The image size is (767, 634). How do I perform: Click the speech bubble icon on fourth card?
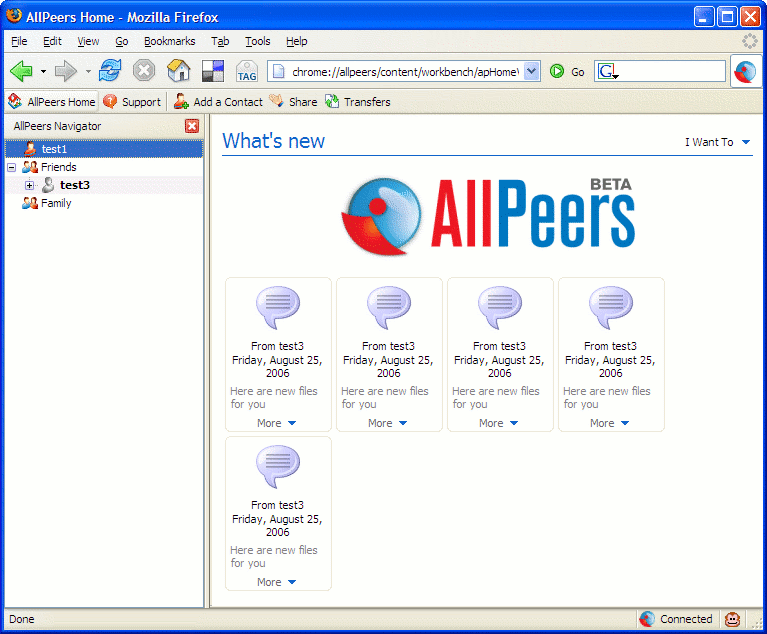611,307
